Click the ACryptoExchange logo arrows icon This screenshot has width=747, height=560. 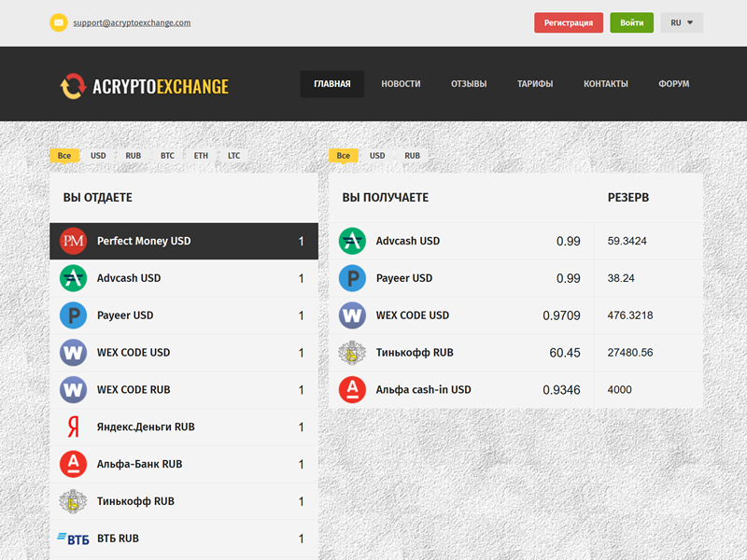[73, 86]
